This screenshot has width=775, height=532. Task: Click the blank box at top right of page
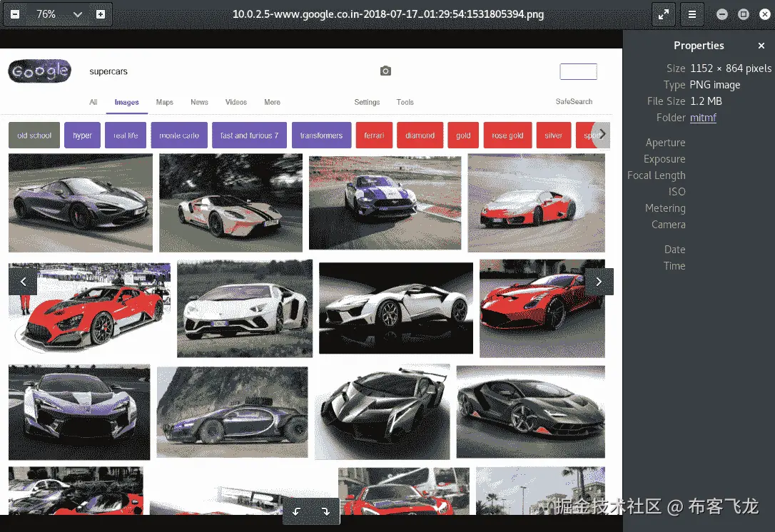pyautogui.click(x=578, y=71)
